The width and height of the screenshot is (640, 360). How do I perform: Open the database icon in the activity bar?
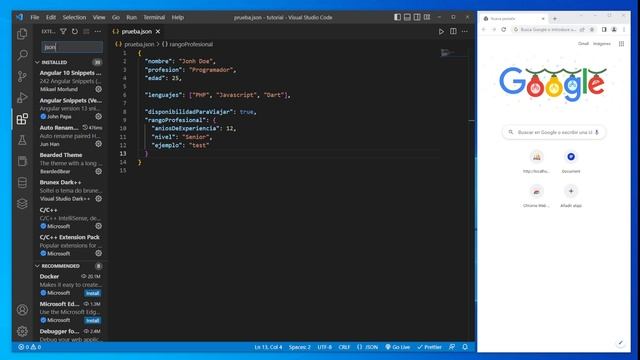[22, 182]
